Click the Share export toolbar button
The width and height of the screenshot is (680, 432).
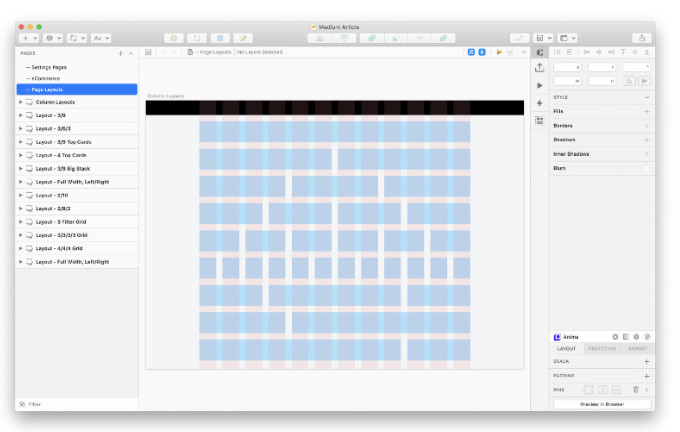pyautogui.click(x=642, y=38)
